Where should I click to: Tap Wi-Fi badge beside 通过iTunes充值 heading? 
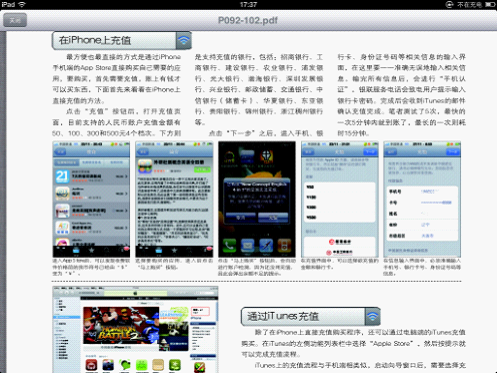coord(373,316)
